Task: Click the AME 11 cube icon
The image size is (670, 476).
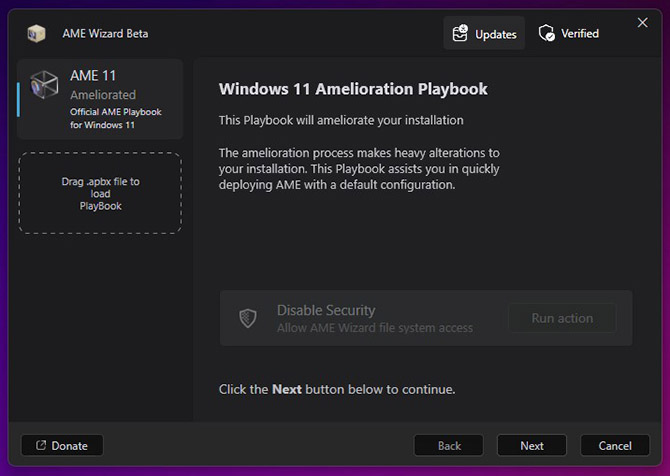Action: pyautogui.click(x=44, y=85)
